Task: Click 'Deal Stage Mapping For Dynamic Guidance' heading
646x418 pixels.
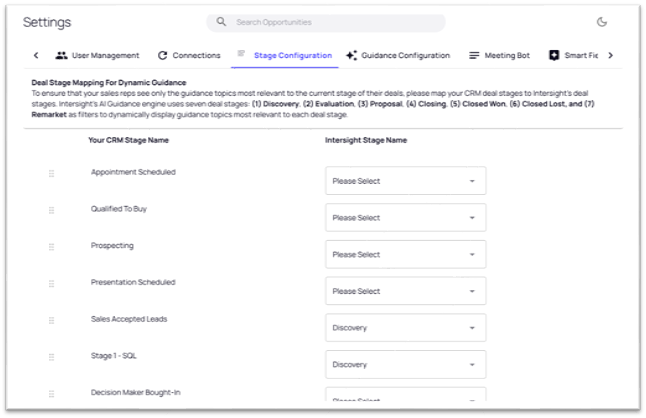Action: 109,82
